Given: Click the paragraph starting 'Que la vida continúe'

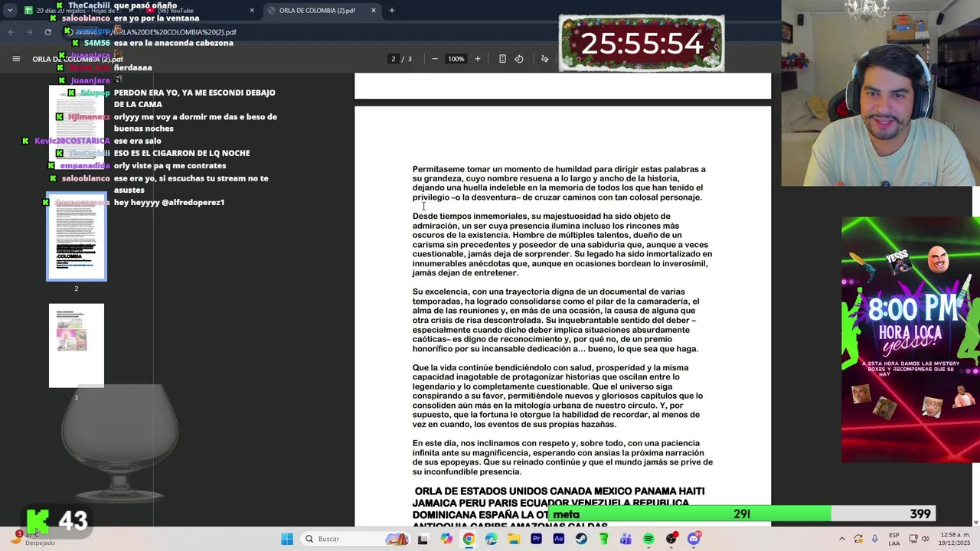Looking at the screenshot, I should pos(557,396).
